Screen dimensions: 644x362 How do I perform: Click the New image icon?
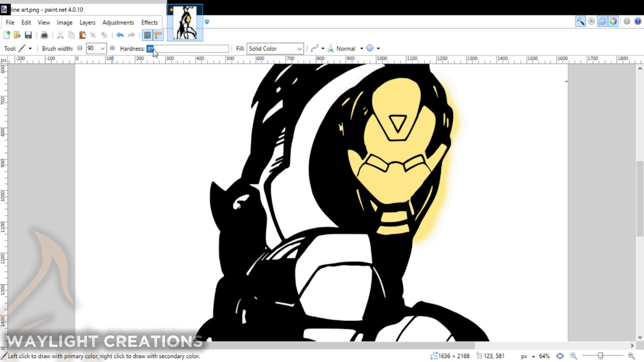[x=7, y=35]
